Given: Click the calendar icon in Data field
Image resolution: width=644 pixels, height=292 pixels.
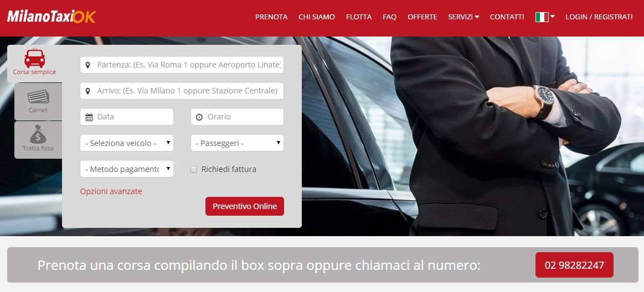Looking at the screenshot, I should 89,117.
